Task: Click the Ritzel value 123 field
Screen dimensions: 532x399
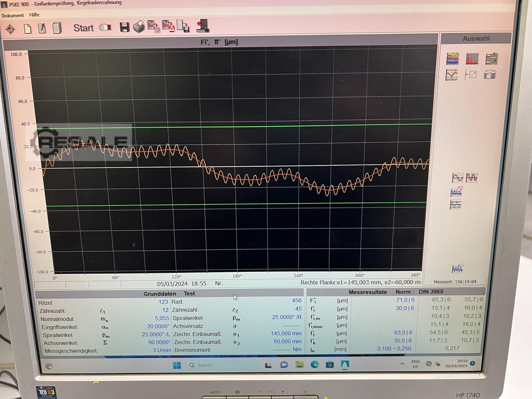Action: click(163, 302)
